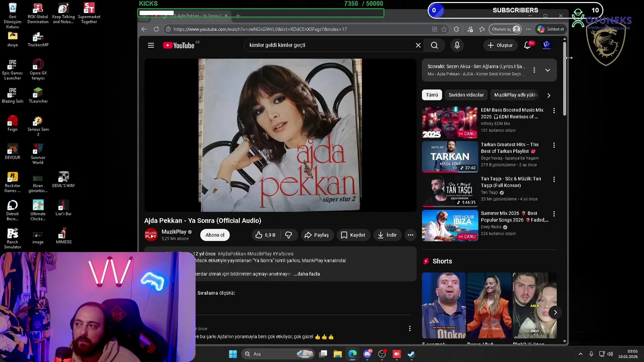Go back in the browser

144,29
